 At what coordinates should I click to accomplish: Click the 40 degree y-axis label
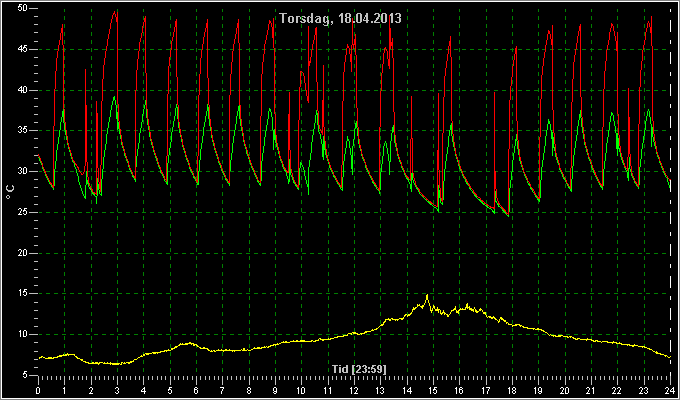coord(23,90)
